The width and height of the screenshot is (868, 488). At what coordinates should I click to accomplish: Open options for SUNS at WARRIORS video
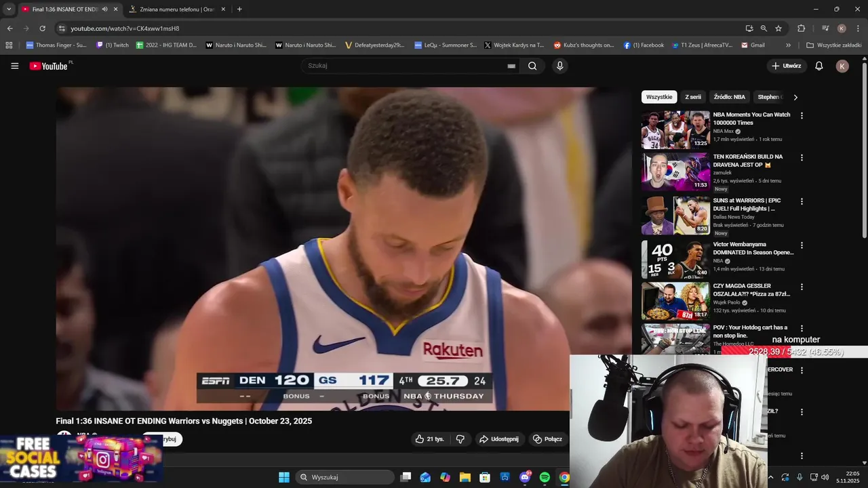click(x=802, y=201)
